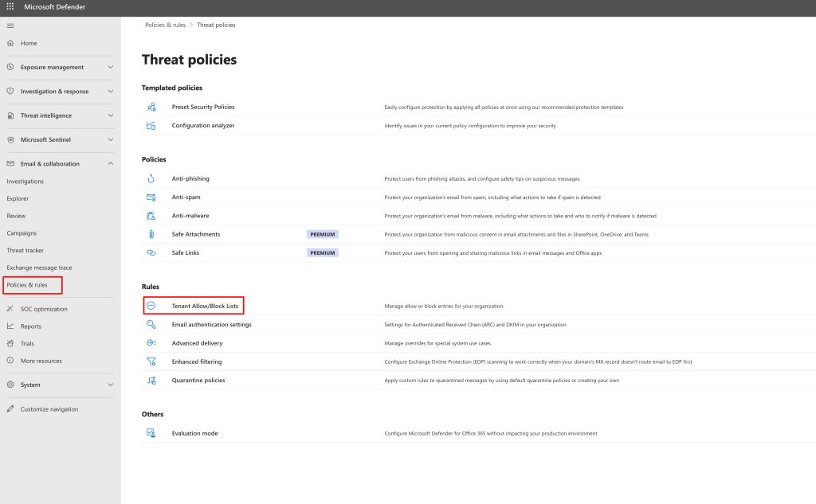
Task: Open Campaigns in the sidebar
Action: tap(22, 233)
